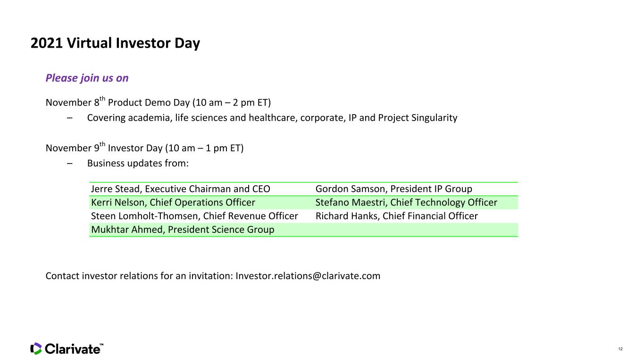Select the November 8th Product Demo Day line
This screenshot has width=644, height=362.
[x=158, y=102]
